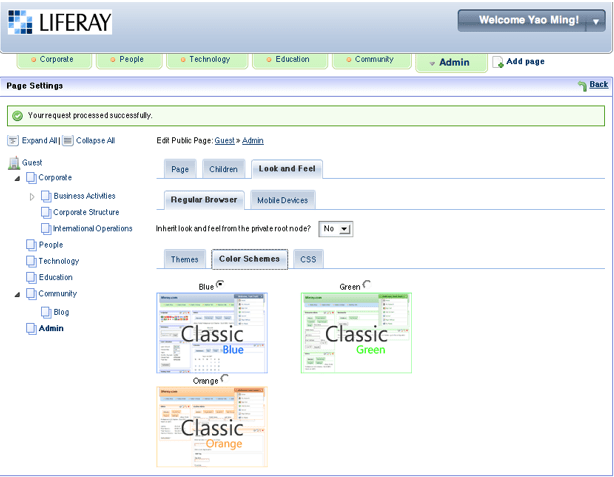Select Guest in the page tree

[32, 163]
